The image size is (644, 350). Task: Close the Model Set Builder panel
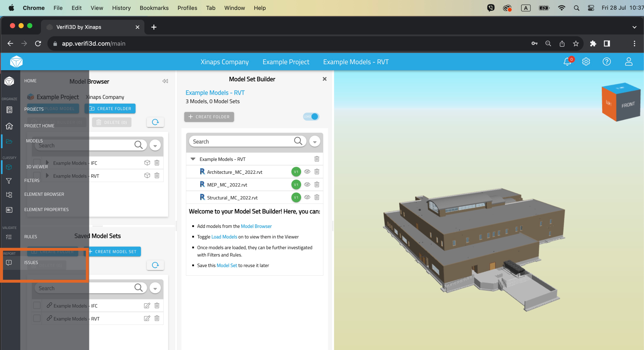tap(325, 79)
